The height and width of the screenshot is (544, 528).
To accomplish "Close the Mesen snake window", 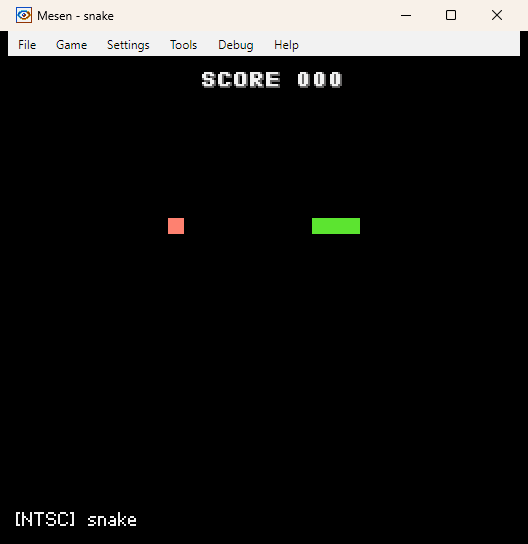I will pyautogui.click(x=497, y=15).
